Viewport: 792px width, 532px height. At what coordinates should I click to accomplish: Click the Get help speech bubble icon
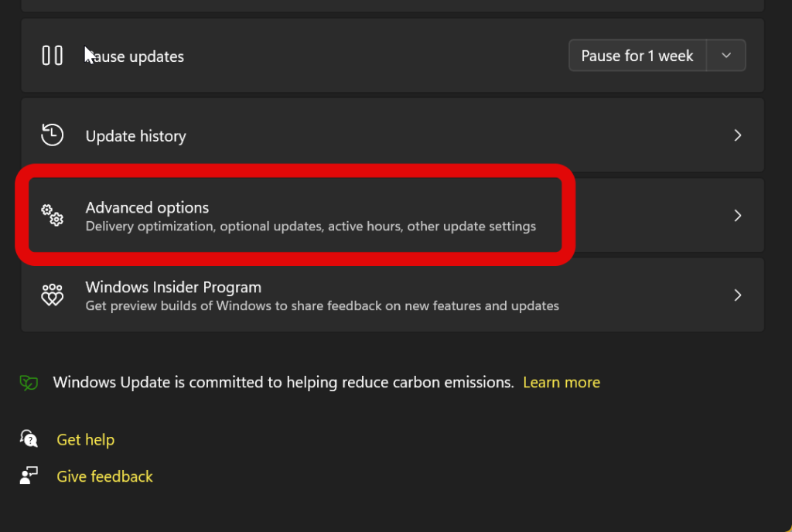point(29,439)
